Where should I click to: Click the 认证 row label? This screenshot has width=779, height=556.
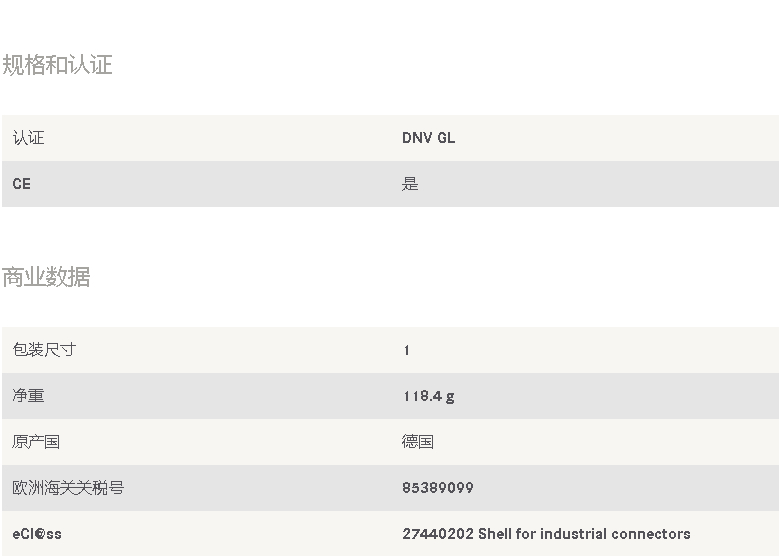28,138
